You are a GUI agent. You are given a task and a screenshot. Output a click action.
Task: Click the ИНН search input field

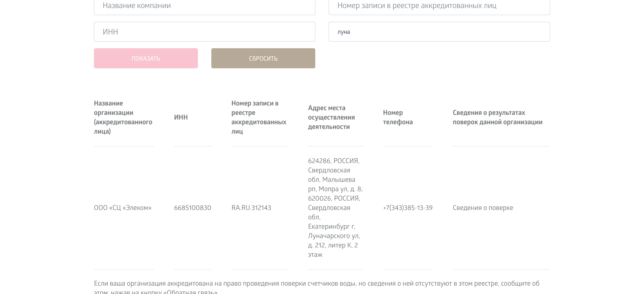click(204, 32)
